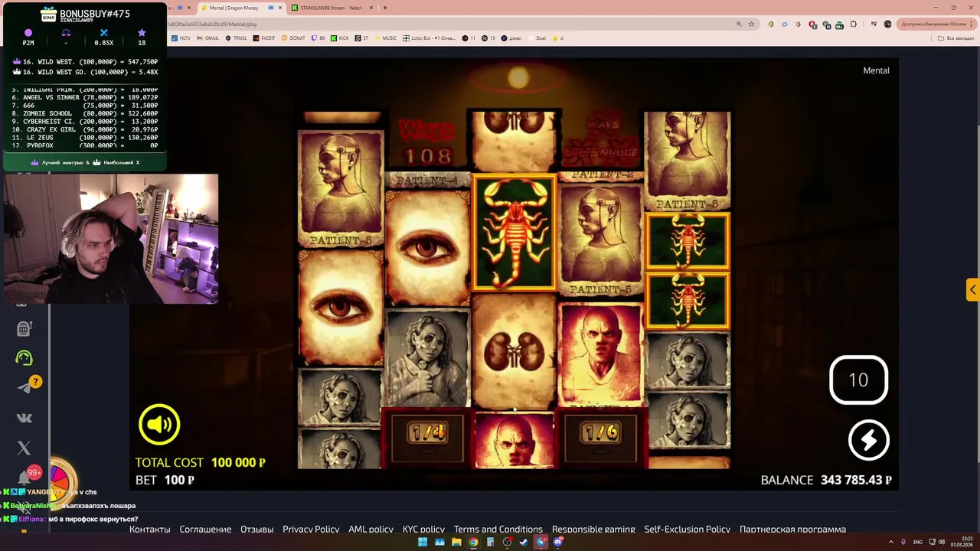980x551 pixels.
Task: Open the Telegram icon in sidebar
Action: [24, 388]
